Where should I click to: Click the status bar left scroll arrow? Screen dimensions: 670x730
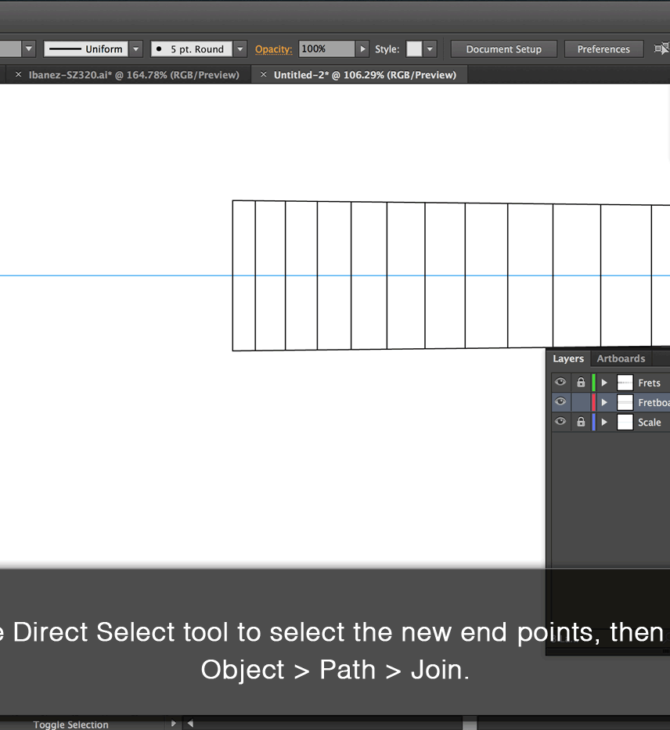[x=190, y=724]
